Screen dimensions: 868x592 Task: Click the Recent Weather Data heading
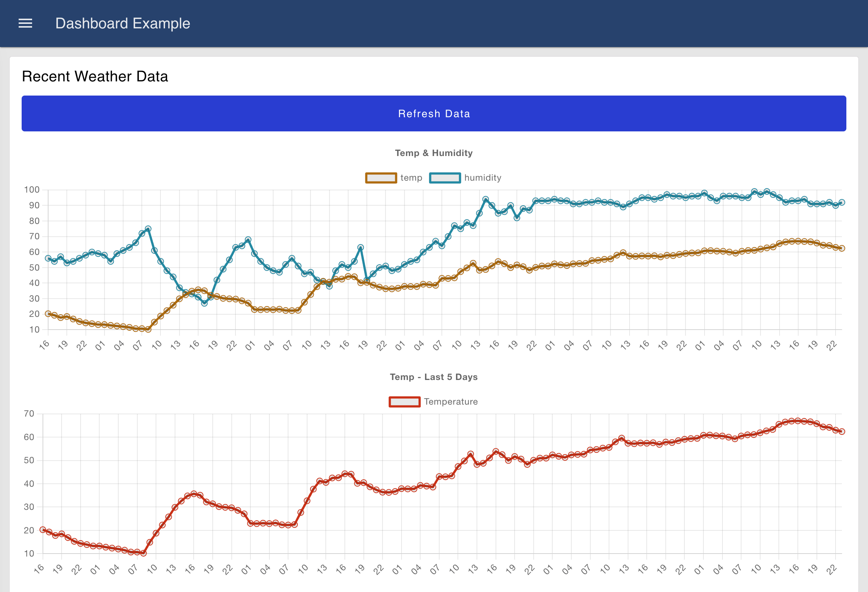(95, 76)
